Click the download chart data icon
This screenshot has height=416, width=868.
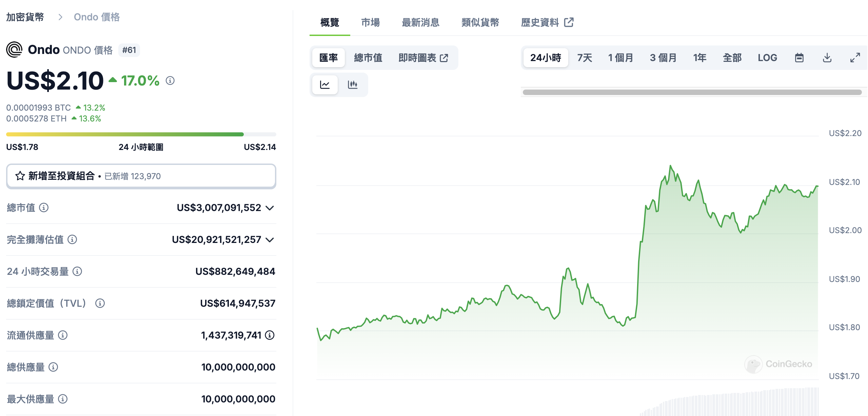(x=827, y=57)
